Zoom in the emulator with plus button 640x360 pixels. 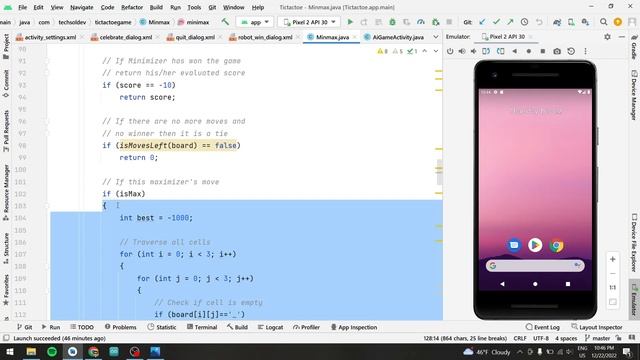click(613, 260)
